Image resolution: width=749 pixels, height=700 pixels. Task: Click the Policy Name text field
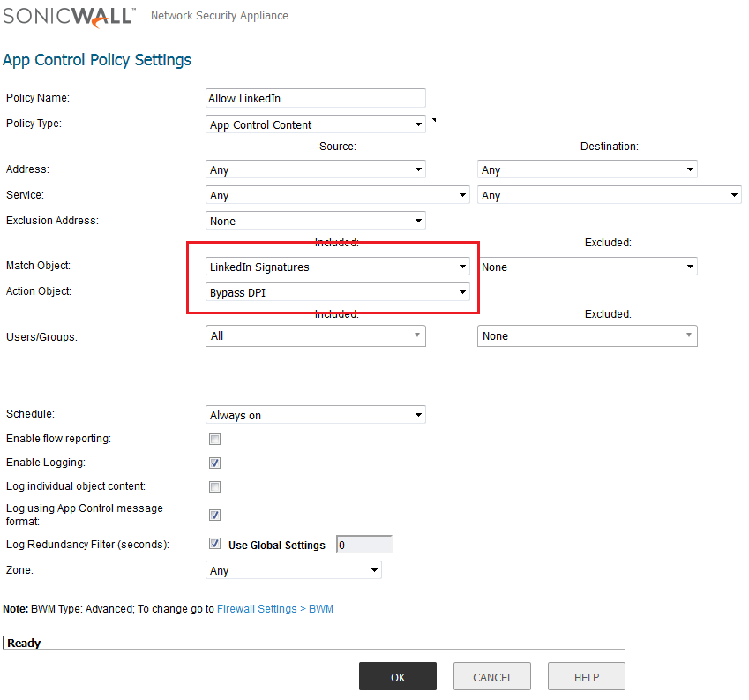coord(315,98)
